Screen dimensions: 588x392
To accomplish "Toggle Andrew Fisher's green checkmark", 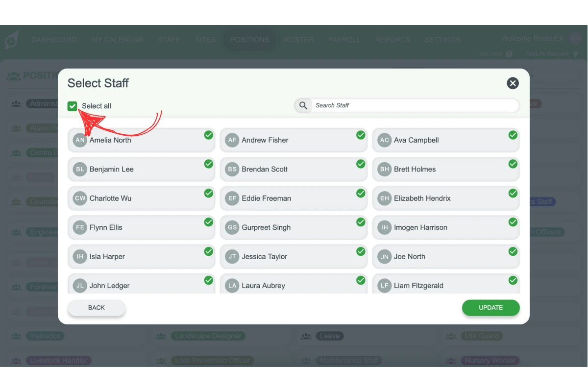I will click(361, 135).
